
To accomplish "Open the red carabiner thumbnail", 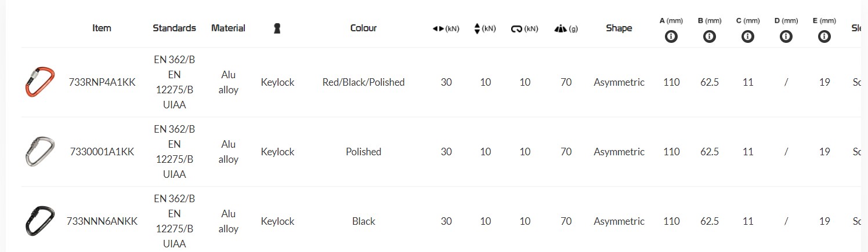I will click(x=40, y=82).
